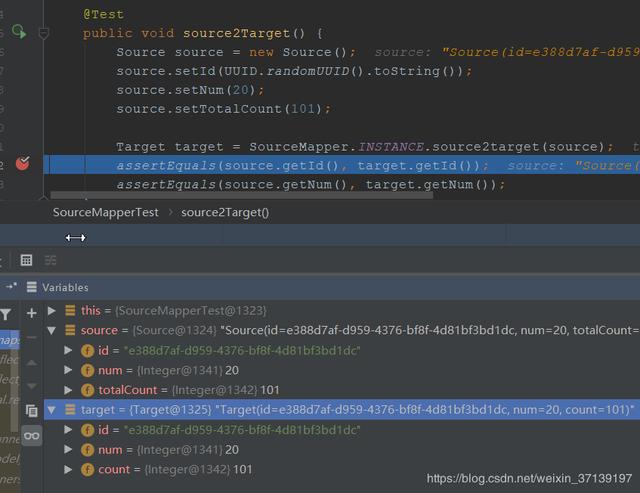This screenshot has height=493, width=640.
Task: Click the object icon beside source variable
Action: (x=70, y=330)
